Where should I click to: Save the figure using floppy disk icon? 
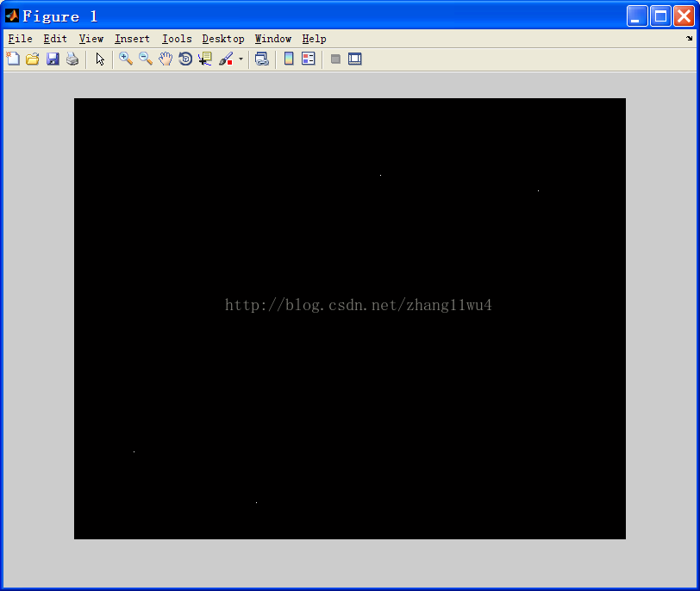53,59
